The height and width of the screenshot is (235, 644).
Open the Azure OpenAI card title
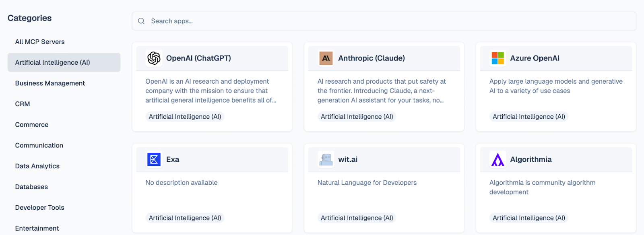tap(535, 58)
